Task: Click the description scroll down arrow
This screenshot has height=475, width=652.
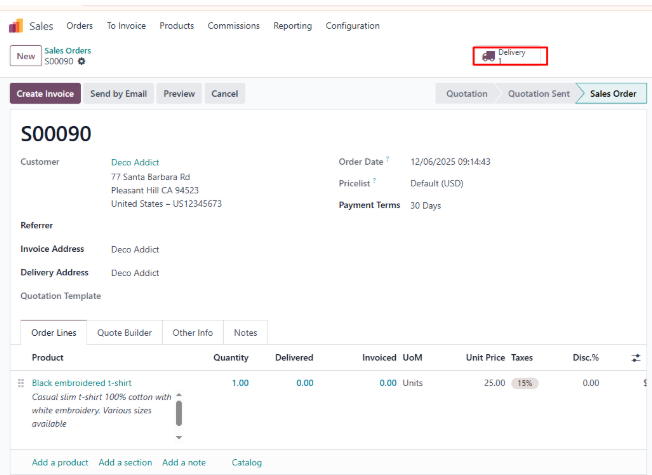Action: [179, 437]
